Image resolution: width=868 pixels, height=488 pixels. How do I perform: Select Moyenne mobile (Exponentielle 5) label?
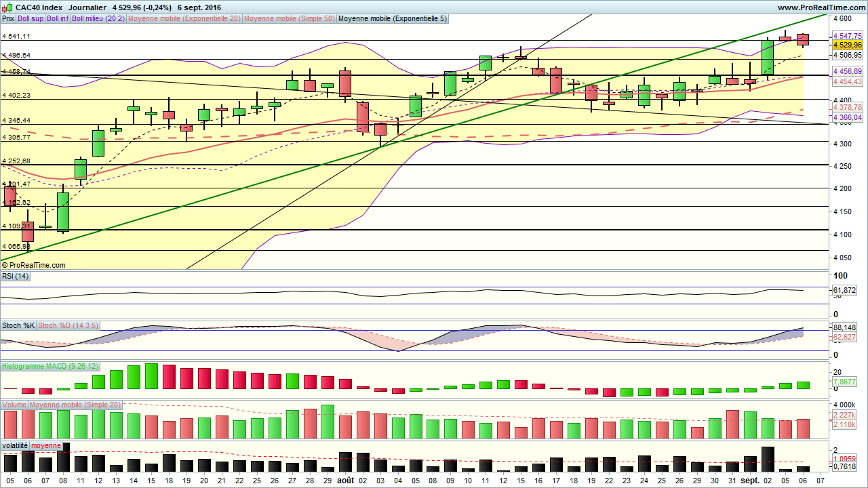tap(392, 19)
